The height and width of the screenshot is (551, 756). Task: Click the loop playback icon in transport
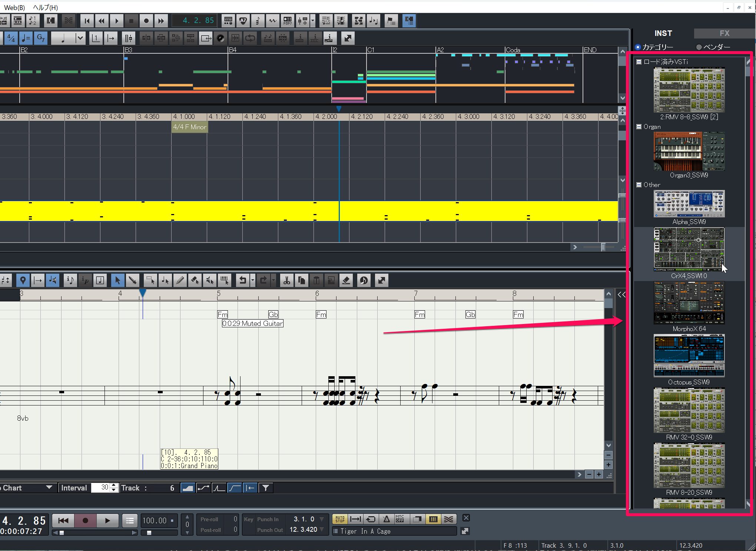click(371, 519)
